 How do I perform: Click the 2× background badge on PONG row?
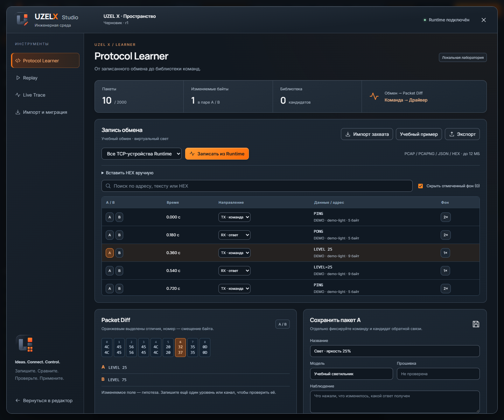coord(446,235)
